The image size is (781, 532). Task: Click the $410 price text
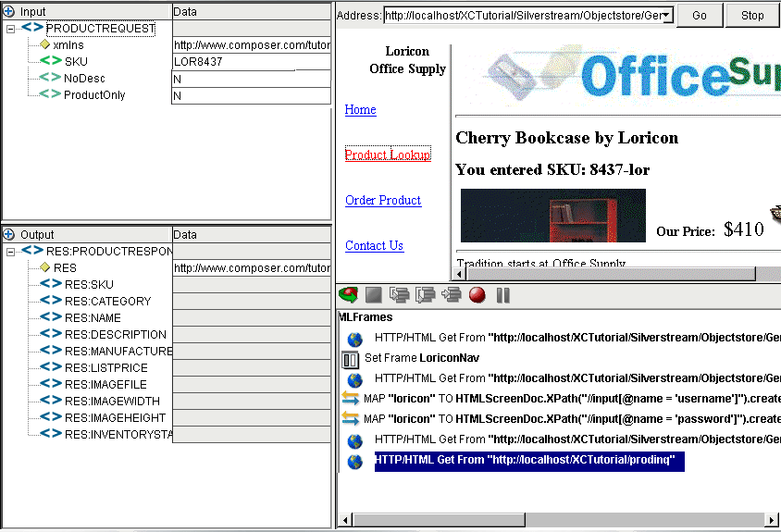(744, 229)
